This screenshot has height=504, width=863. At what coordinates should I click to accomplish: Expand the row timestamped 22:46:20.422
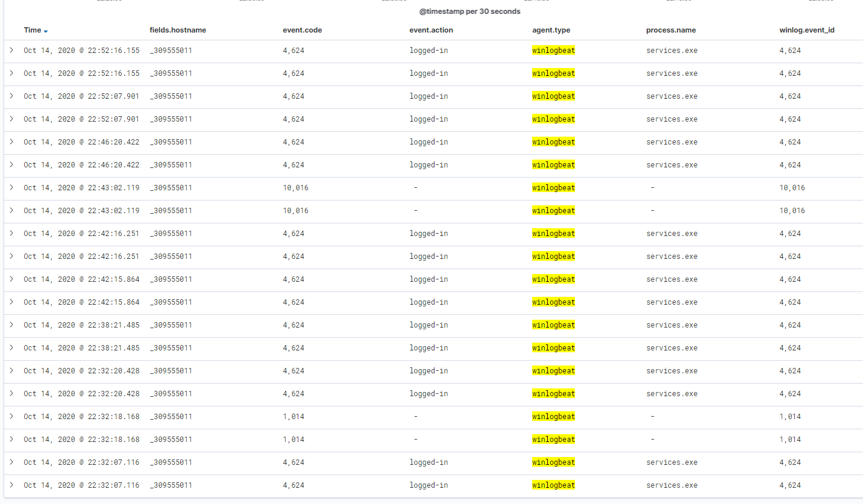click(11, 142)
